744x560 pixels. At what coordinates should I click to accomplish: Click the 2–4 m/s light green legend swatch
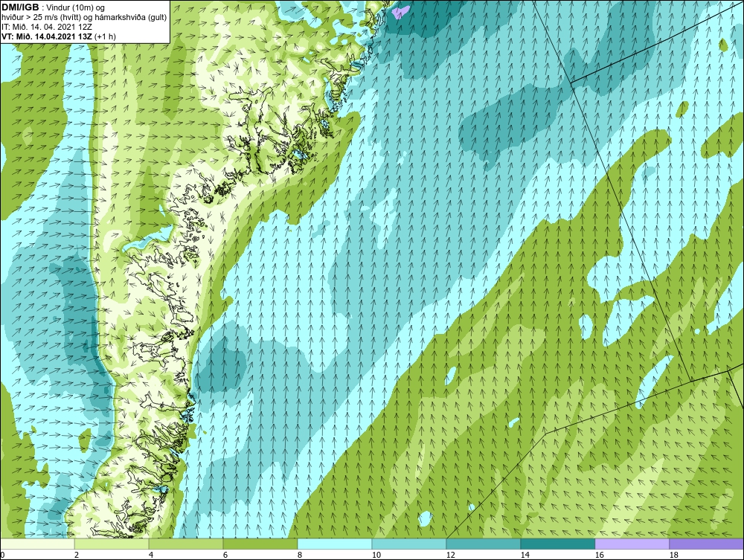[112, 544]
